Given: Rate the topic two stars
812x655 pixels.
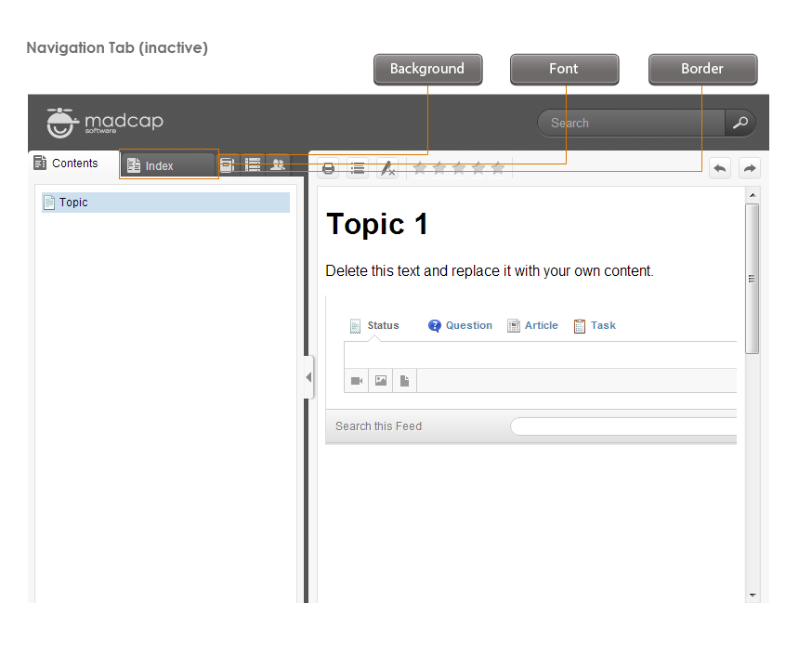Looking at the screenshot, I should pyautogui.click(x=439, y=168).
